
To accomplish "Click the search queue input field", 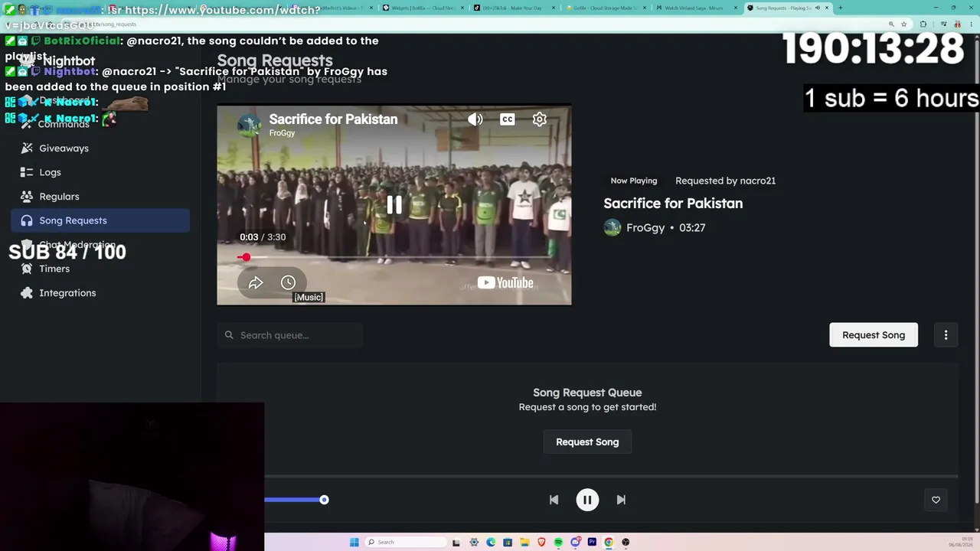I will point(289,335).
